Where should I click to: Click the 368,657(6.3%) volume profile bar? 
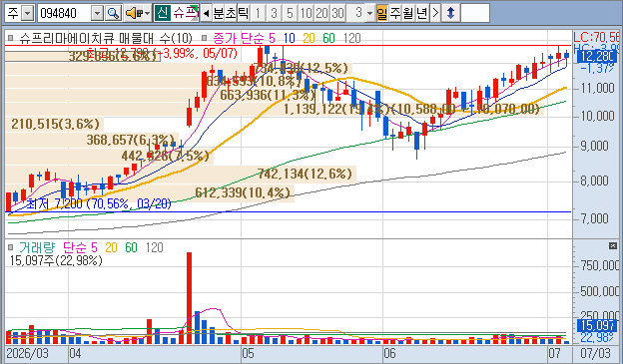(x=92, y=140)
